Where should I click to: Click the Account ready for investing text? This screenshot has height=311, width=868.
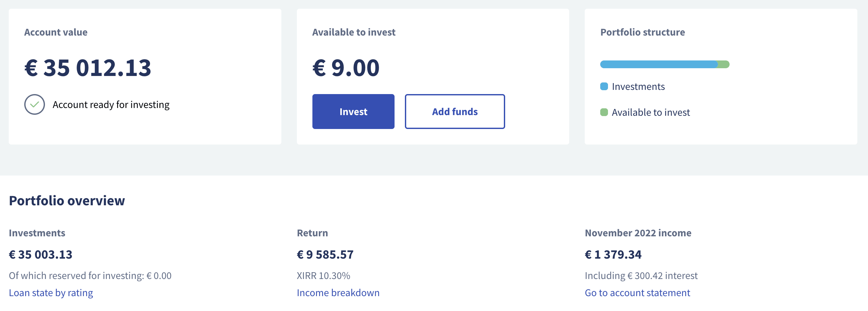pos(111,105)
